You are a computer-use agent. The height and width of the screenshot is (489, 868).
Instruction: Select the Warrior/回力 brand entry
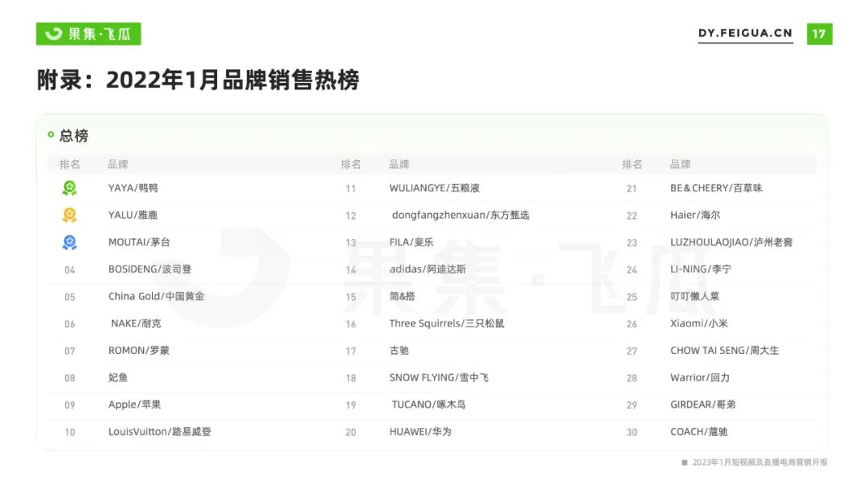[700, 378]
